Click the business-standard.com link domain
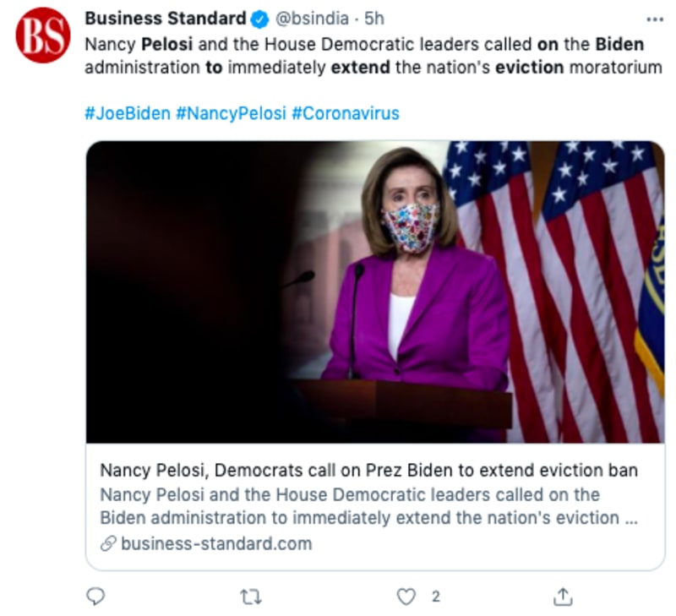Screen dimensions: 676x616 [x=216, y=543]
